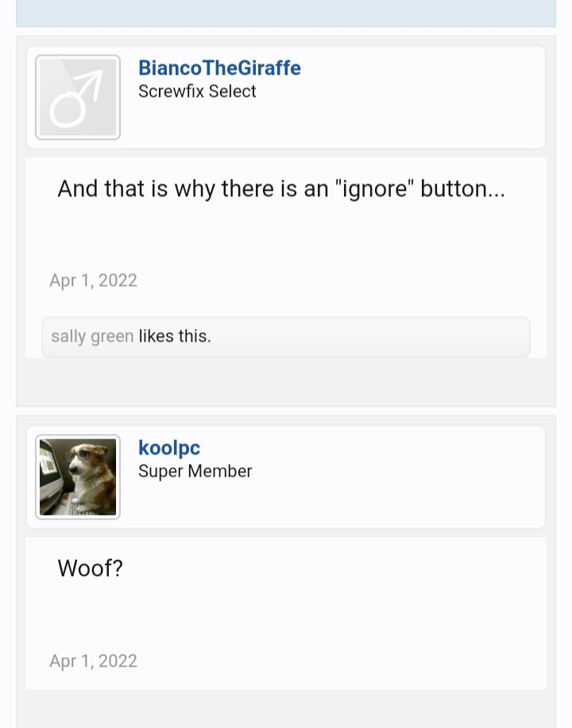Click the 'Woof?' post text
This screenshot has height=728, width=572.
click(x=90, y=568)
